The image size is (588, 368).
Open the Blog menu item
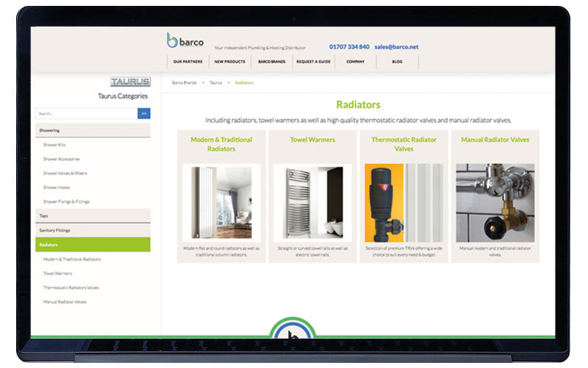(x=398, y=62)
